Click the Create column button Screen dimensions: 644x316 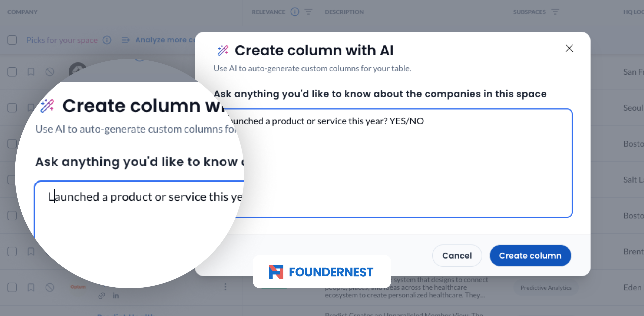coord(530,256)
